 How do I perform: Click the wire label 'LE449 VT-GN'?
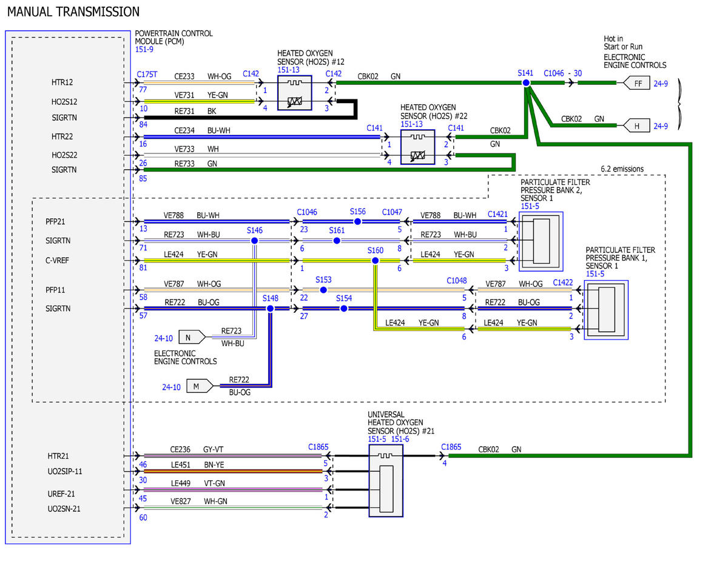coord(198,483)
